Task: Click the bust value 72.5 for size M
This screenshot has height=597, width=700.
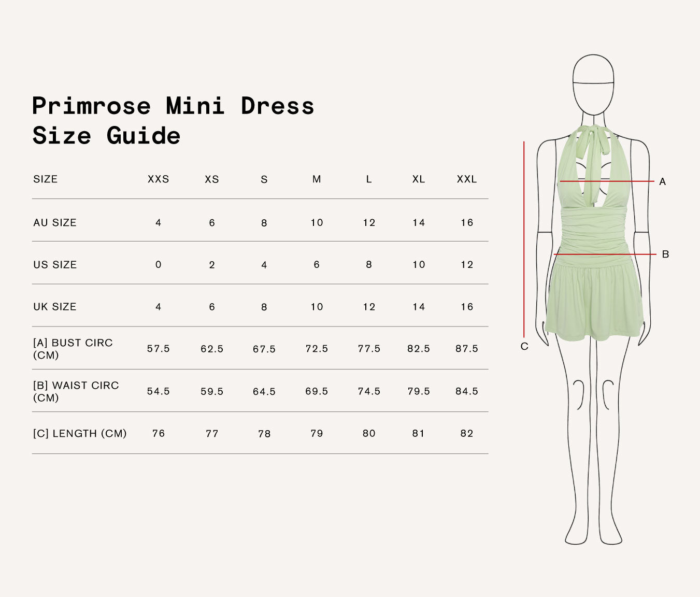Action: 317,349
